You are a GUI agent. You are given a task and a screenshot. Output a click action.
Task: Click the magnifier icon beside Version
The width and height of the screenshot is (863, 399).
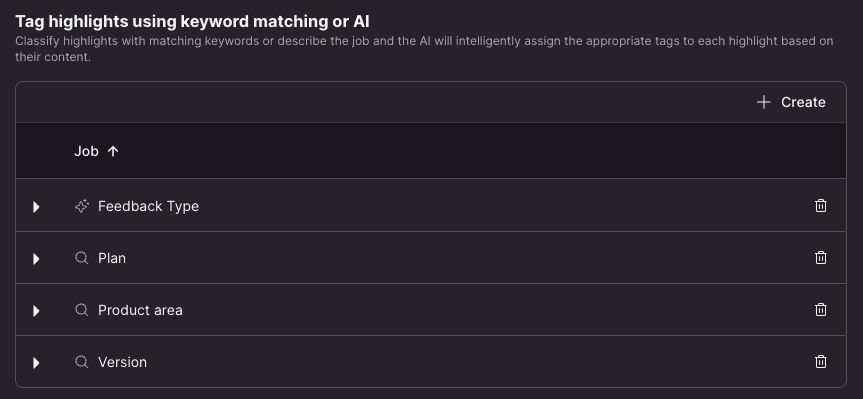coord(81,362)
